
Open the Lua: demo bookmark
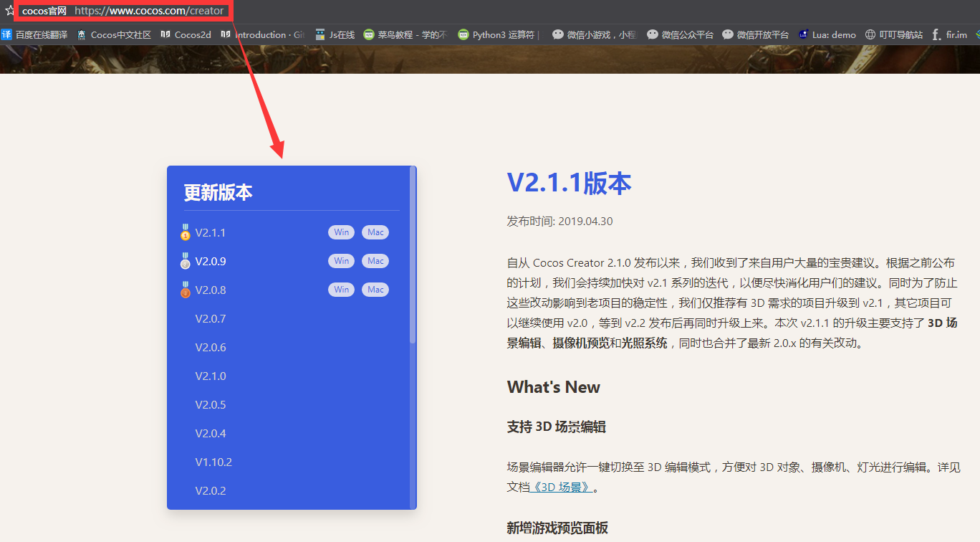827,34
